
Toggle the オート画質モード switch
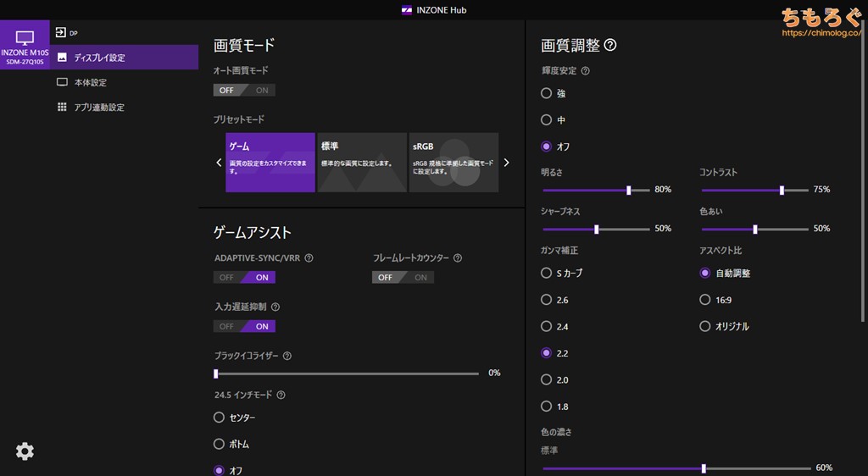coord(244,90)
